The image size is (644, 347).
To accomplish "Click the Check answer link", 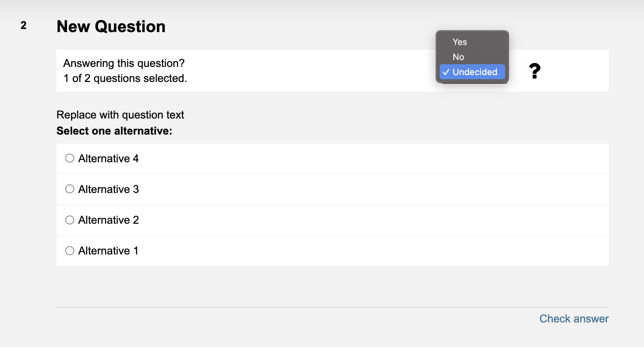I will click(x=574, y=319).
